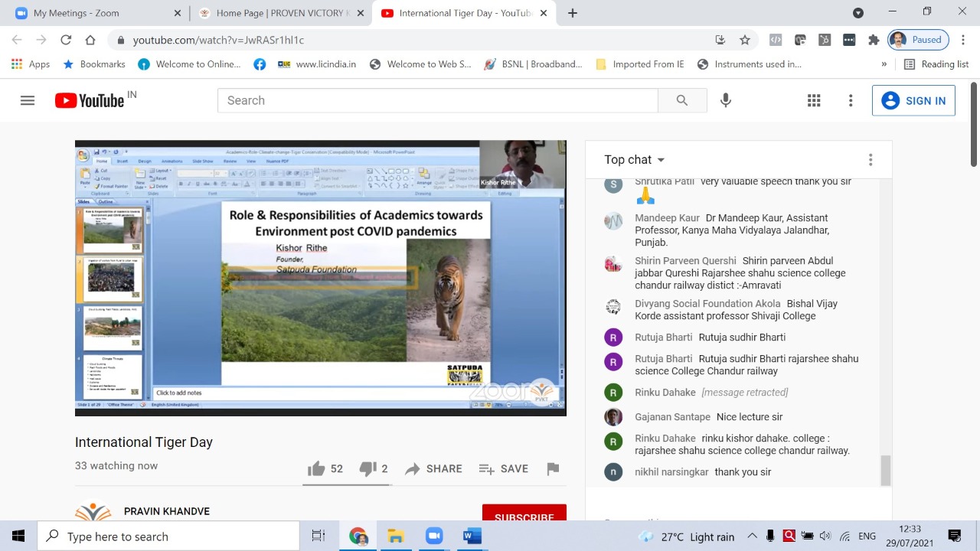Reload the page with refresh icon
980x551 pixels.
coord(66,40)
